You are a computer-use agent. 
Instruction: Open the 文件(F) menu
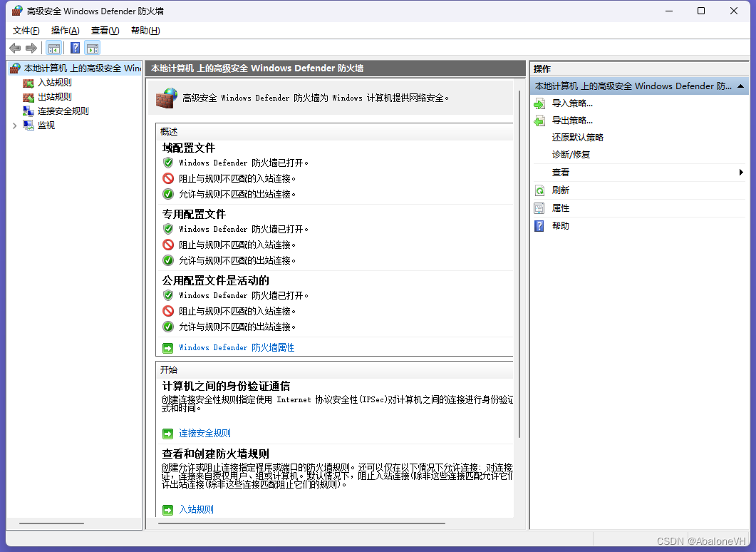tap(26, 31)
